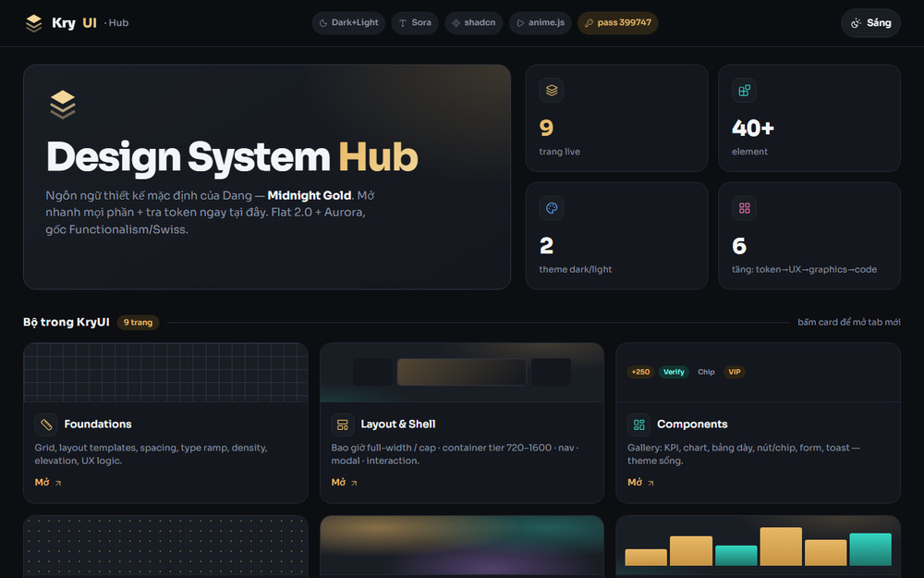The image size is (924, 578).
Task: Click the Dark+Light chip
Action: (x=349, y=23)
